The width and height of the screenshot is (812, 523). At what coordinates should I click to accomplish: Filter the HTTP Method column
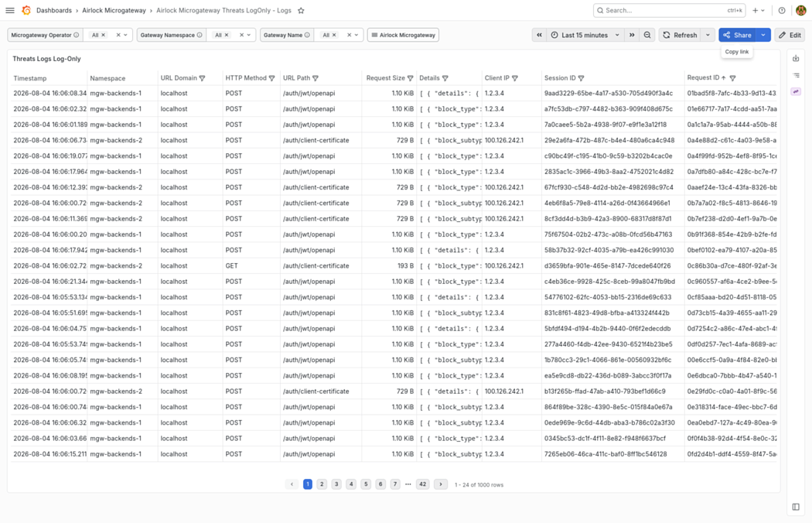tap(272, 78)
